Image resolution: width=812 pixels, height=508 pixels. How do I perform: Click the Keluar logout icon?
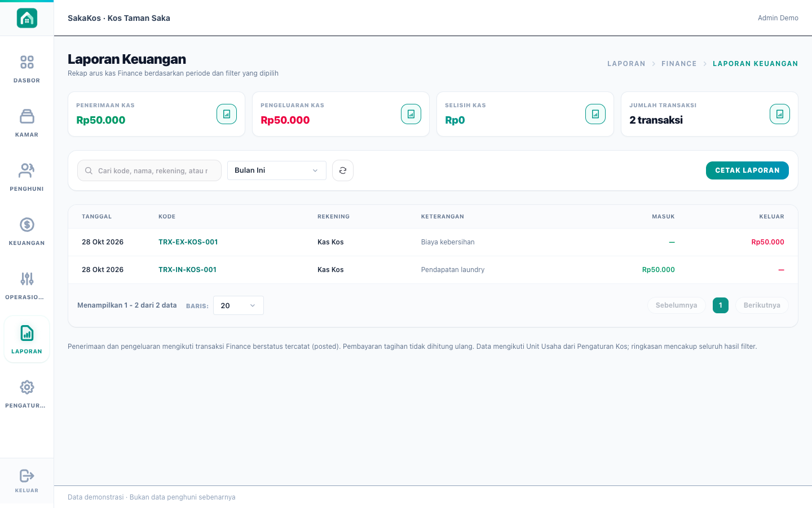(x=27, y=476)
